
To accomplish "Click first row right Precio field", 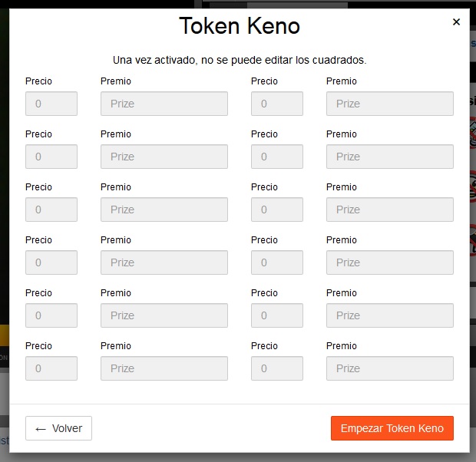I will [x=277, y=104].
